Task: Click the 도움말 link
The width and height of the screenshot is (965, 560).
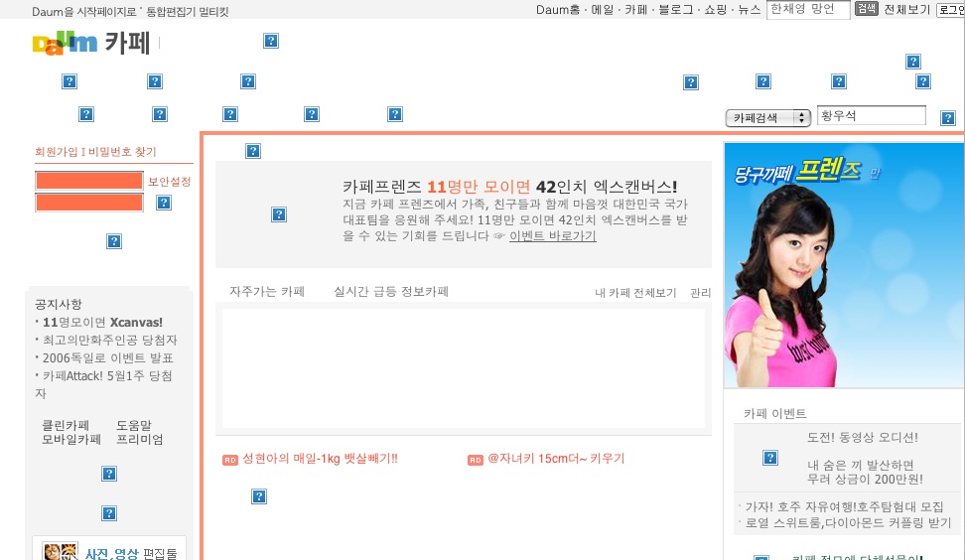Action: pos(134,425)
